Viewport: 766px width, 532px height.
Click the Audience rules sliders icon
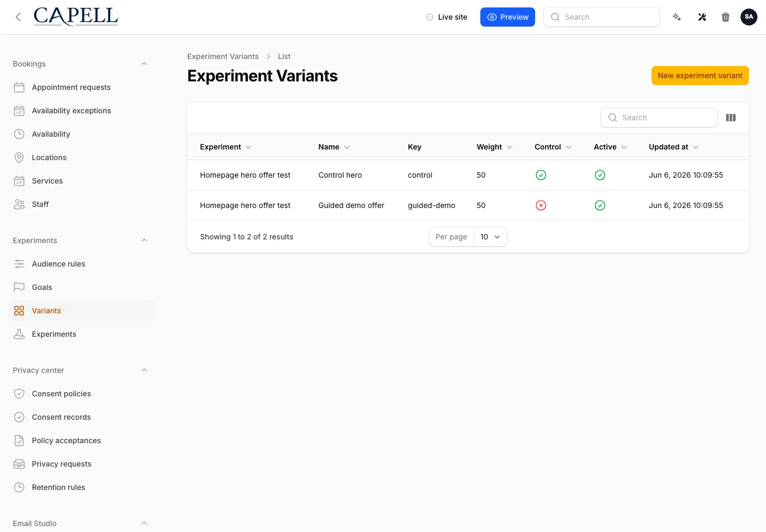pyautogui.click(x=19, y=264)
